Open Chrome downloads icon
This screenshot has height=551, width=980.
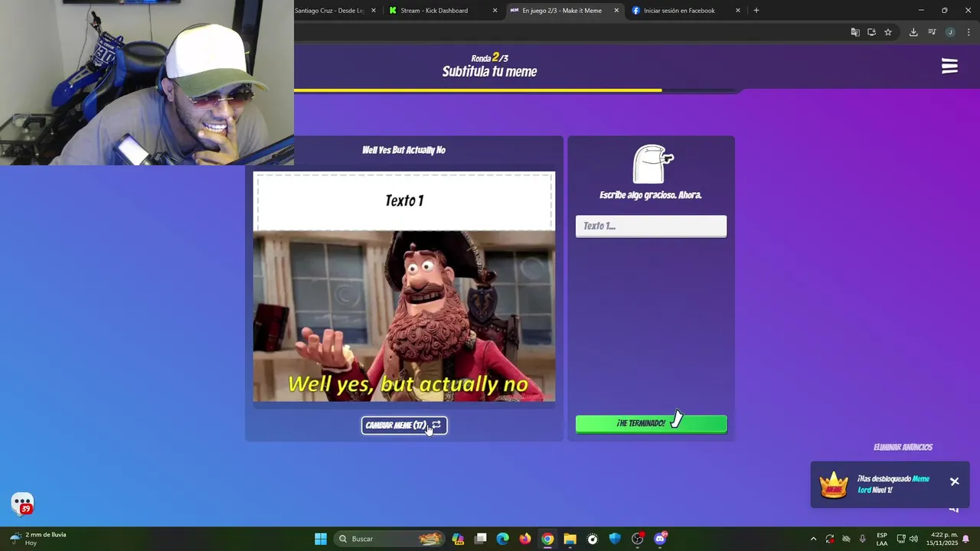point(913,32)
